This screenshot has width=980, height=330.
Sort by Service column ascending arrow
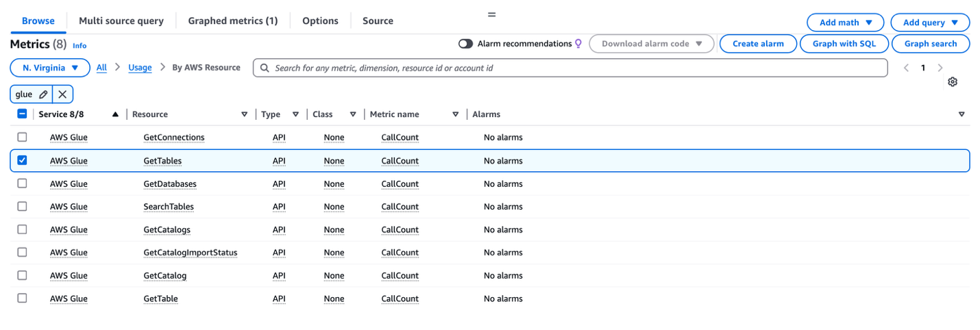point(115,114)
